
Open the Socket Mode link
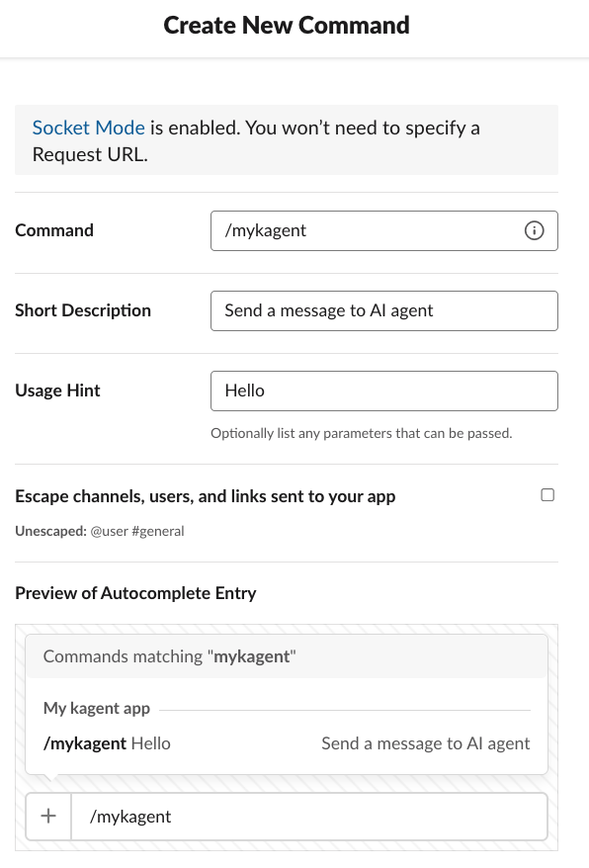pyautogui.click(x=89, y=128)
